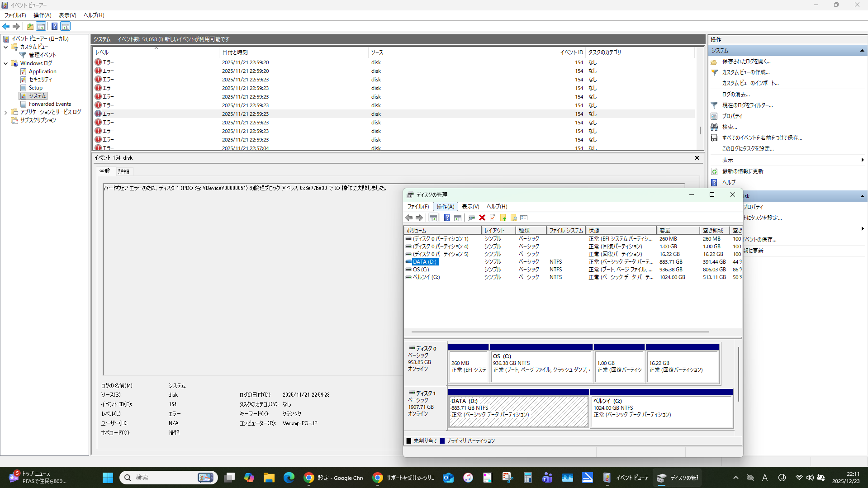Select the セキュリティ log in the tree
The width and height of the screenshot is (868, 488).
(40, 80)
